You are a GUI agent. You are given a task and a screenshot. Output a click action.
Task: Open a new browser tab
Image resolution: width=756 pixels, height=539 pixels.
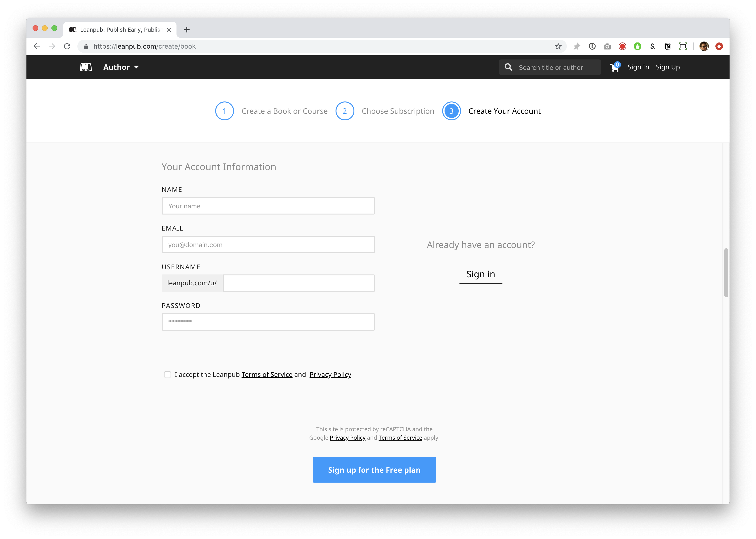tap(187, 30)
